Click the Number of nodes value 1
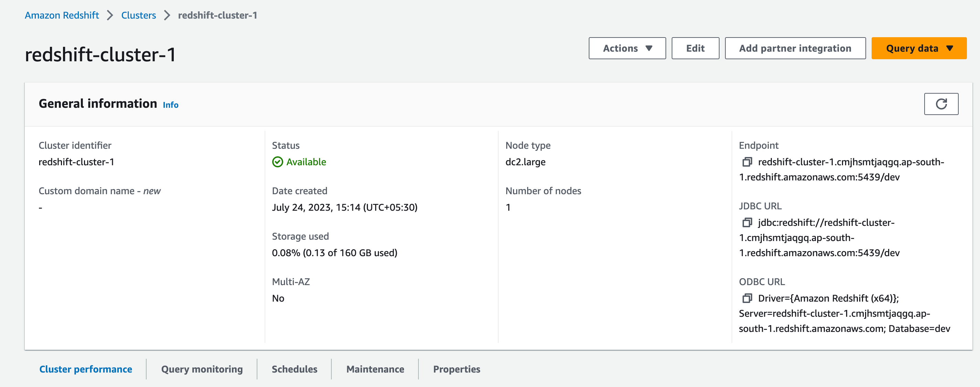 [x=508, y=207]
